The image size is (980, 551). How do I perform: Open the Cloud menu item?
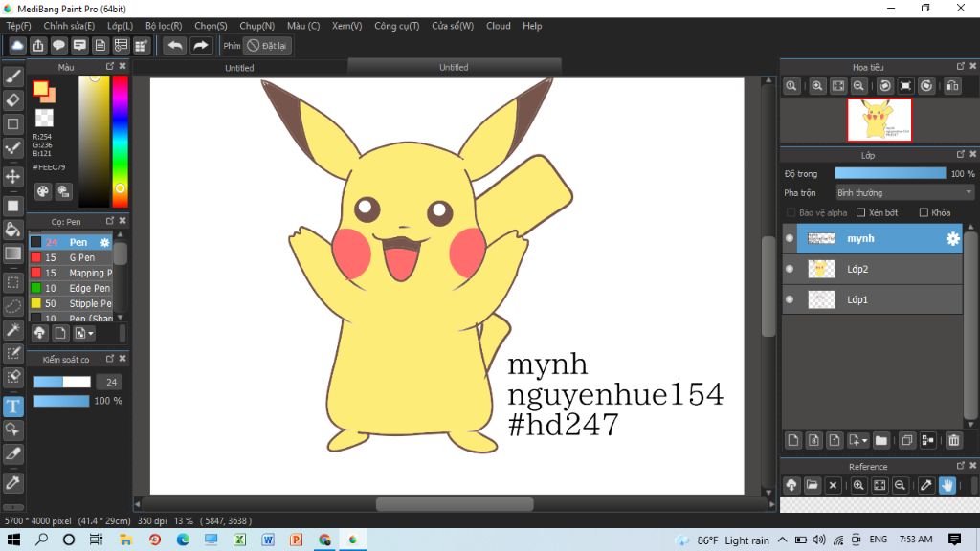(x=498, y=26)
